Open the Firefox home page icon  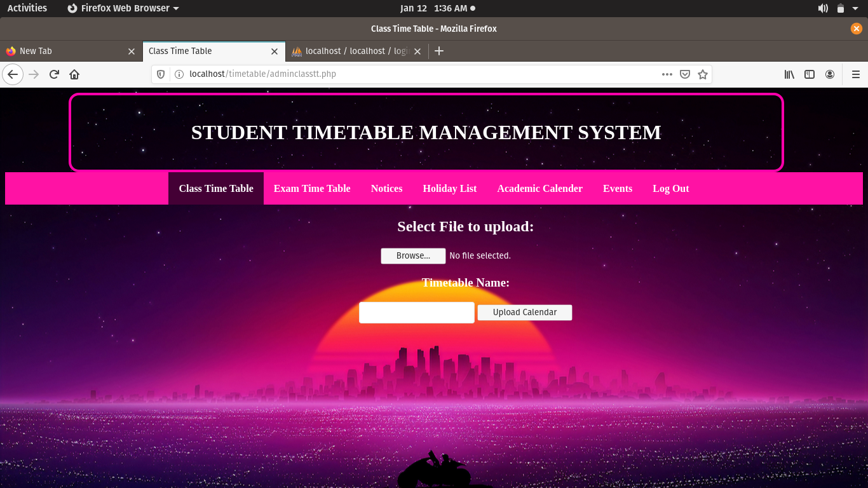pos(74,74)
